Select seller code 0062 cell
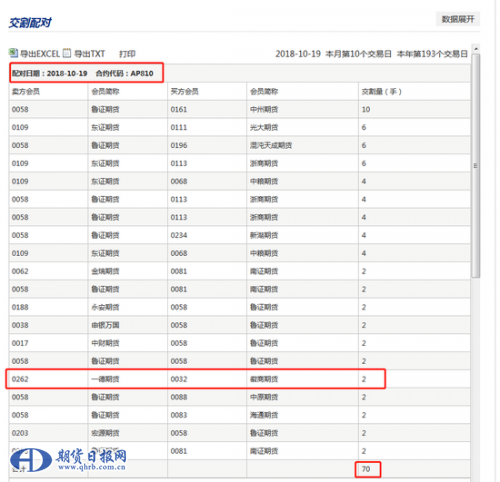The height and width of the screenshot is (482, 500). point(48,272)
